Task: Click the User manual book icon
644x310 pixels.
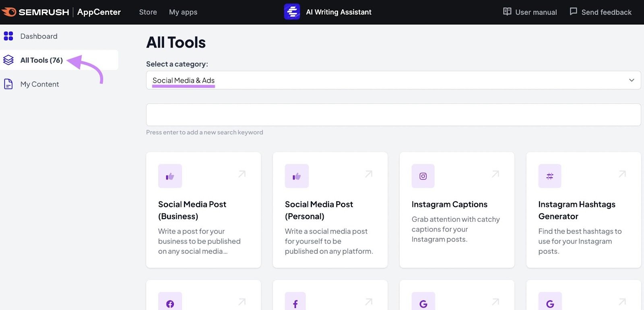Action: (507, 12)
